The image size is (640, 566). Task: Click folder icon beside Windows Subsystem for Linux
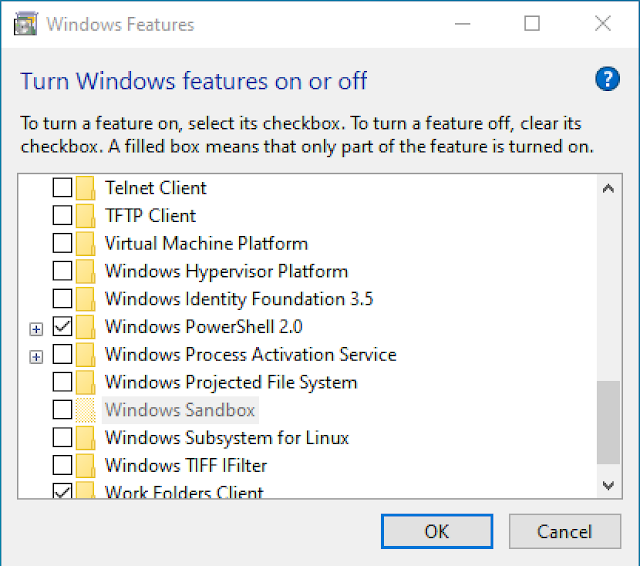(x=86, y=437)
